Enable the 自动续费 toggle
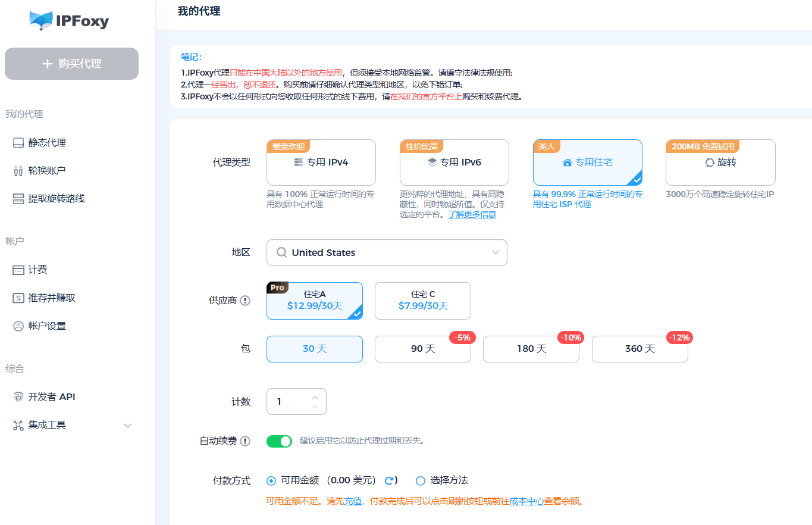This screenshot has height=525, width=812. coord(279,441)
